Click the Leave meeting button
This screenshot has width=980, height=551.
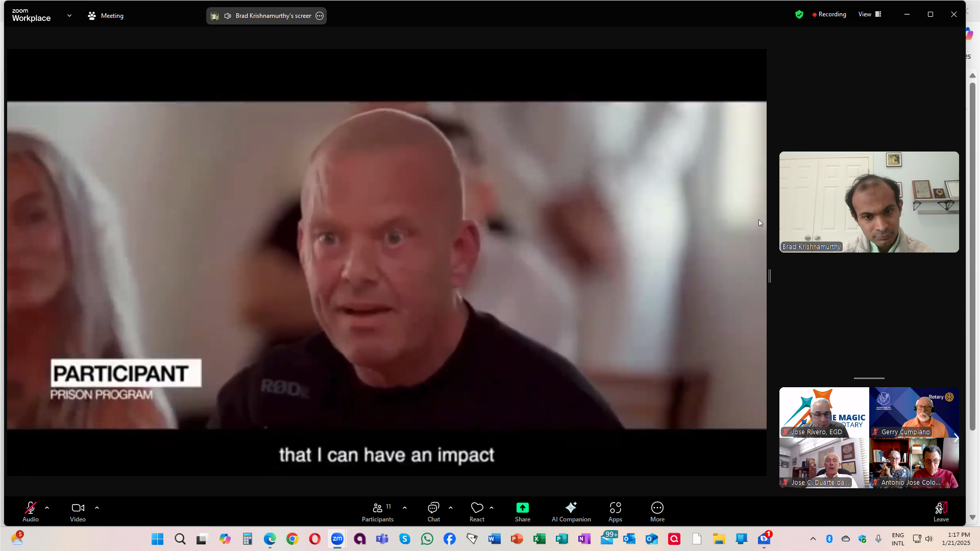[x=941, y=512]
